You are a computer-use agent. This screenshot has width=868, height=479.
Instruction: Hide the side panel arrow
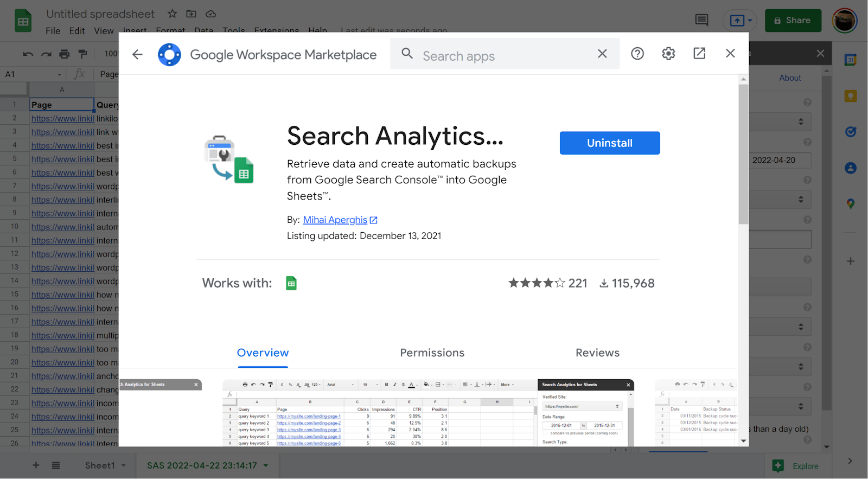pos(850,461)
